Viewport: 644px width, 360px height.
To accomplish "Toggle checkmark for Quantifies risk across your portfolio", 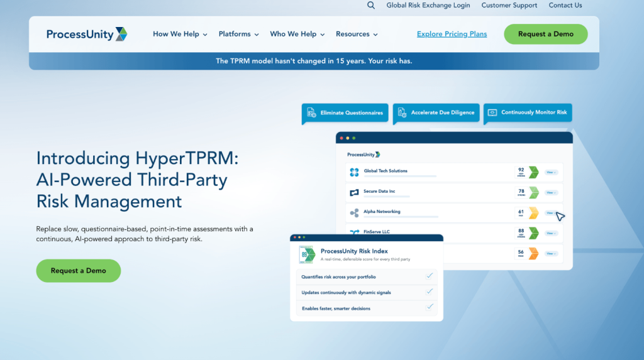I will coord(429,276).
